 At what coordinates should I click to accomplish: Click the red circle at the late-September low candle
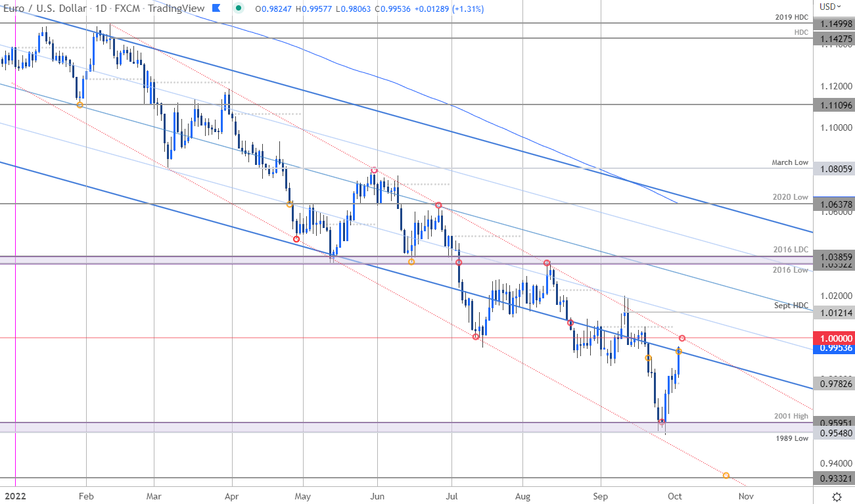coord(662,421)
